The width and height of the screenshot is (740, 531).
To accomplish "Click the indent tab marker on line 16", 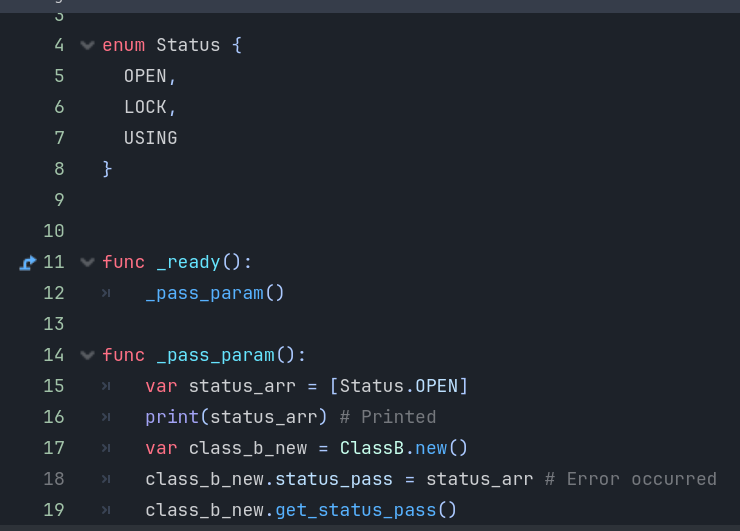I will pyautogui.click(x=106, y=417).
